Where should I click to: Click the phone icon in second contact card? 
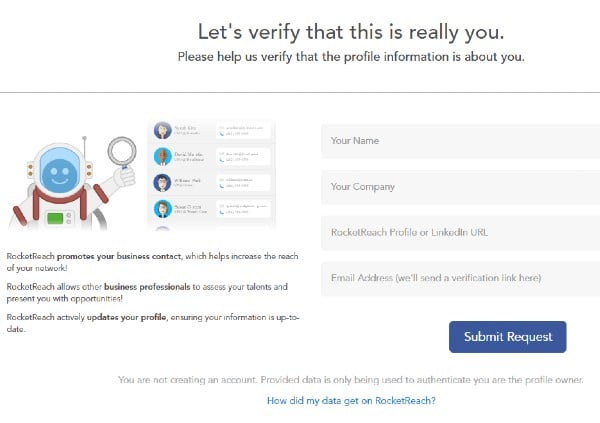pos(222,160)
